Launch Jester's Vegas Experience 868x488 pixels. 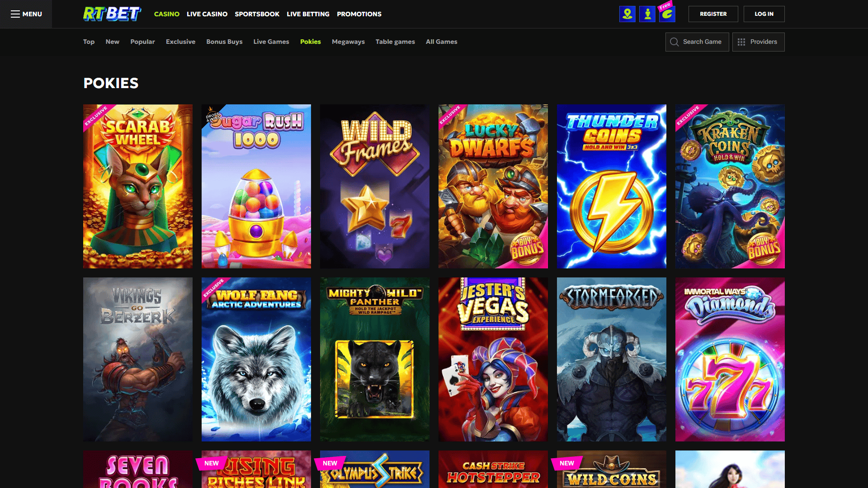point(493,359)
